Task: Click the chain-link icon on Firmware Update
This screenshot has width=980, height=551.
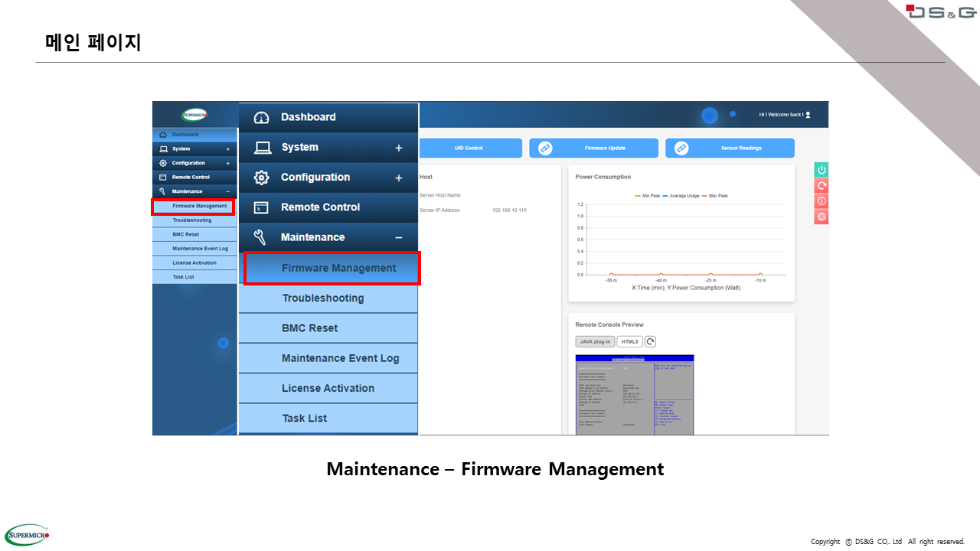Action: 545,148
